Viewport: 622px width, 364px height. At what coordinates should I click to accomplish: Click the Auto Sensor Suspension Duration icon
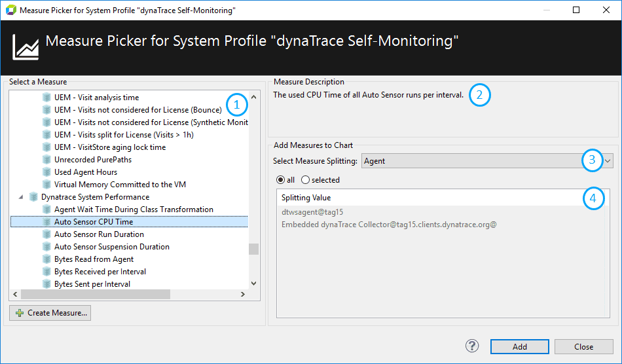pos(46,247)
